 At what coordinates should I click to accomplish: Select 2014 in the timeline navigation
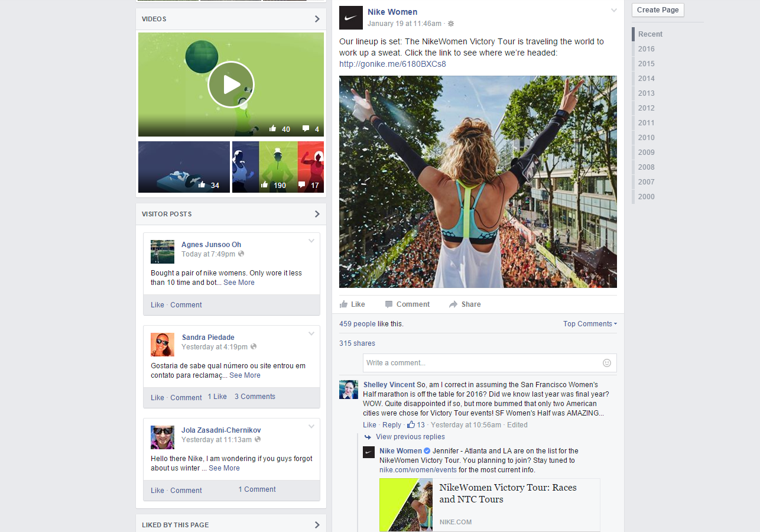click(x=646, y=79)
